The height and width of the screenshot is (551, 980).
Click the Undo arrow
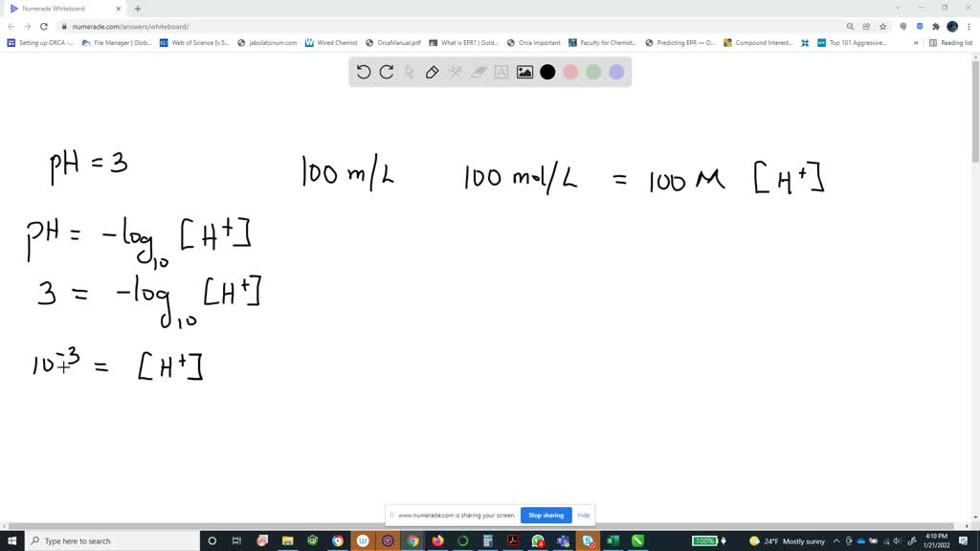click(x=364, y=72)
